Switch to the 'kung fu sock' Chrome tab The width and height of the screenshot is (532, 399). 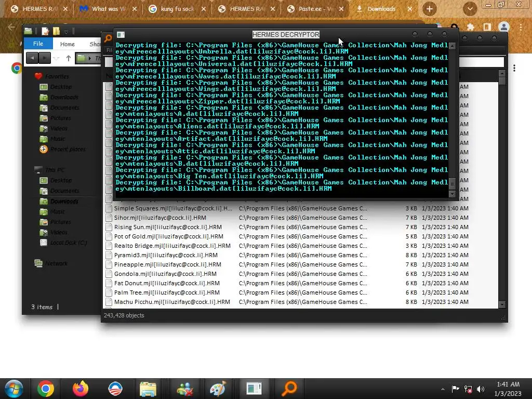(x=177, y=9)
